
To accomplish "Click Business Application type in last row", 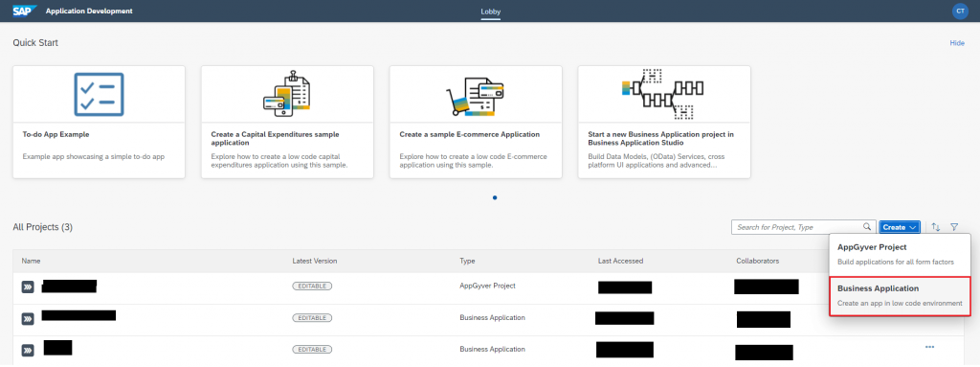I will tap(492, 349).
